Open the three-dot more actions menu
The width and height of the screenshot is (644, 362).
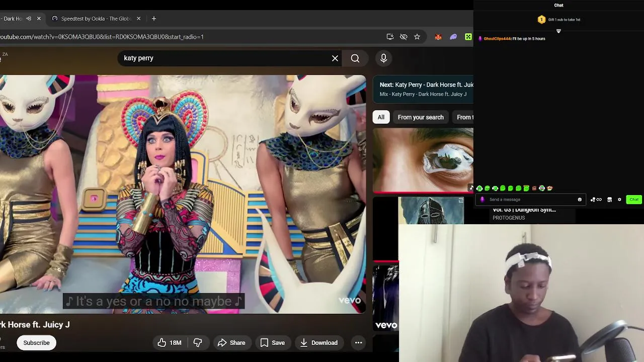tap(358, 343)
